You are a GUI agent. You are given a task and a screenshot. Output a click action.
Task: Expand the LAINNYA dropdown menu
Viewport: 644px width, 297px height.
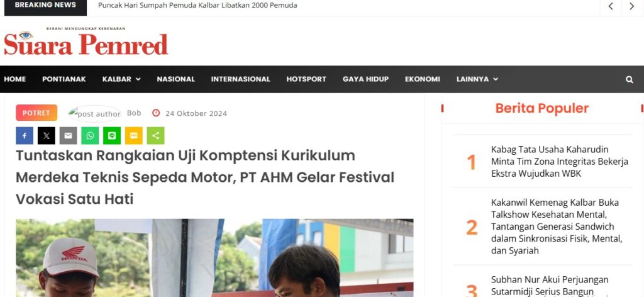click(x=477, y=79)
